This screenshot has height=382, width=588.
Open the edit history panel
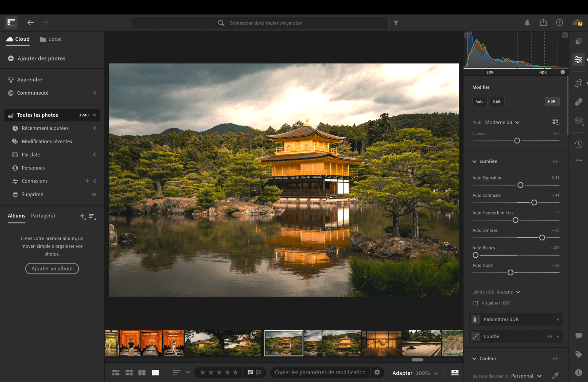click(x=579, y=144)
